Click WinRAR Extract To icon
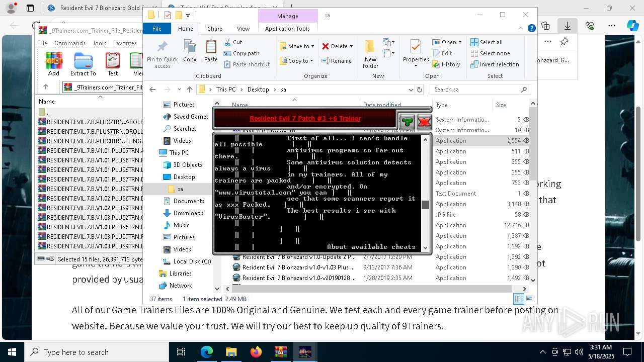Image resolution: width=644 pixels, height=362 pixels. (83, 64)
